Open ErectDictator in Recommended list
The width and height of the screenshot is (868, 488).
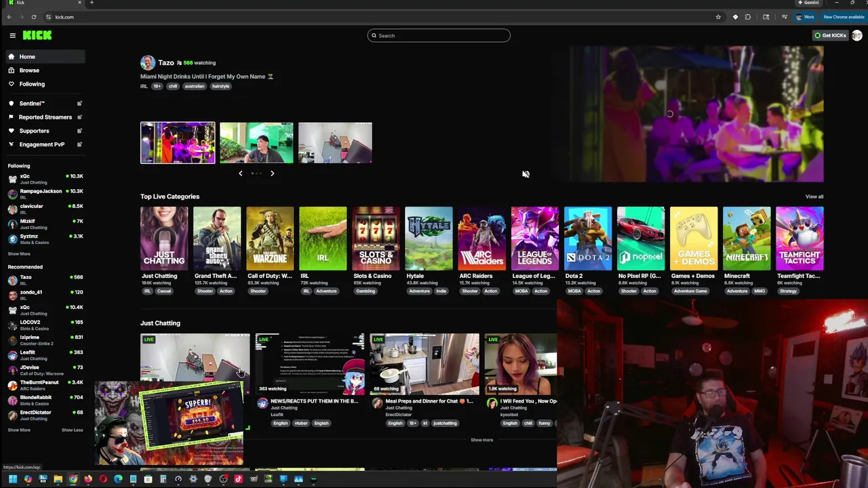[x=45, y=415]
